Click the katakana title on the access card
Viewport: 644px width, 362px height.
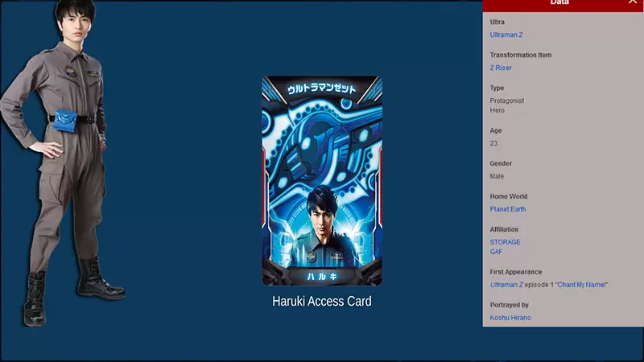pos(322,89)
